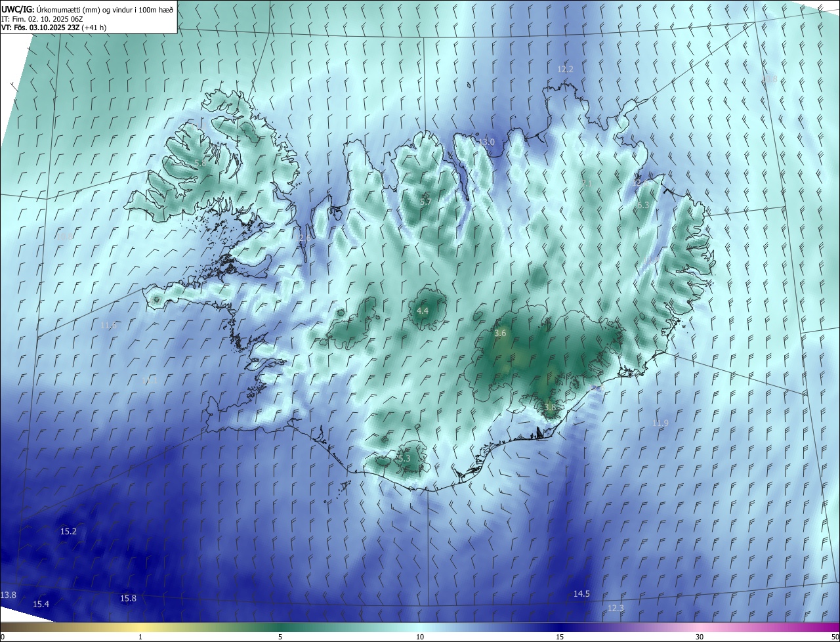
Task: Click the 10 tick on the color scale
Action: [420, 637]
